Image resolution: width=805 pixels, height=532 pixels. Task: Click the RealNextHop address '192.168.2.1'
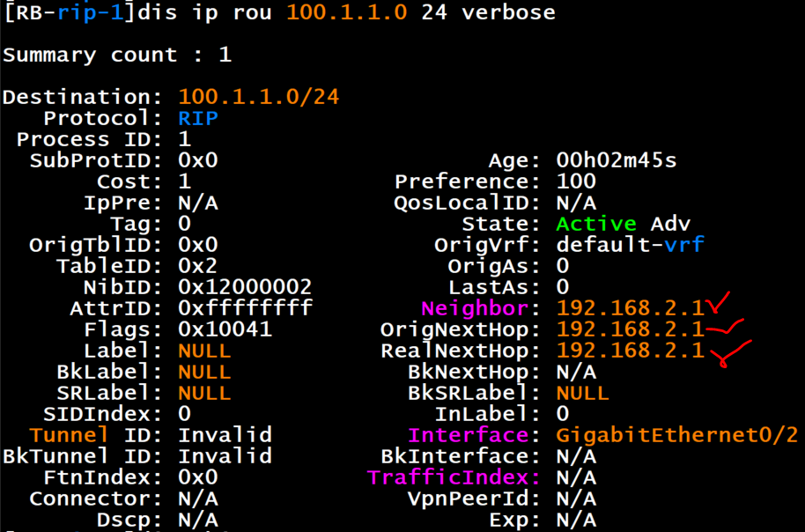point(630,351)
